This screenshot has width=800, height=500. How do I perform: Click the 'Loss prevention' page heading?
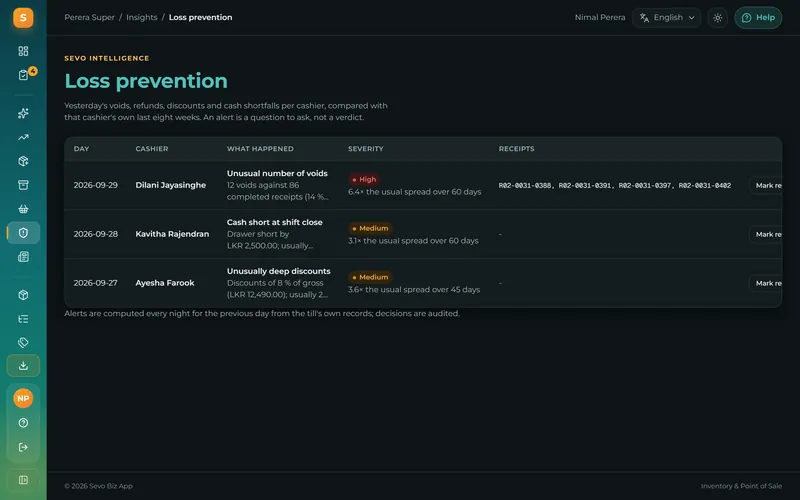[x=146, y=81]
